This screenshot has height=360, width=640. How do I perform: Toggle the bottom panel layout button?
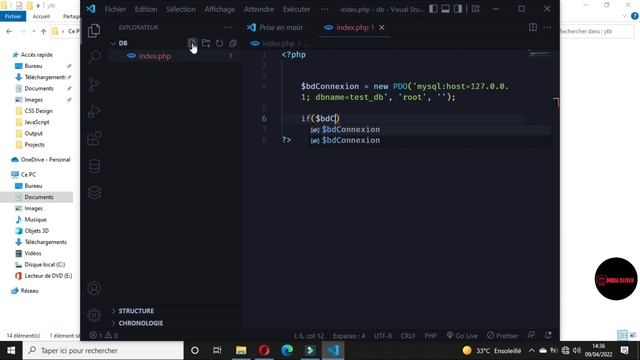point(445,9)
